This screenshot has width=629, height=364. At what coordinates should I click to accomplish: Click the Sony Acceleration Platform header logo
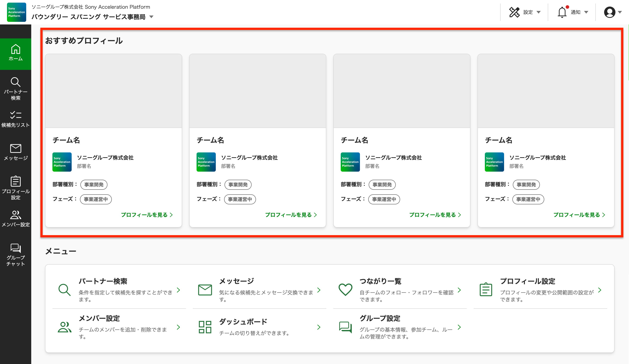point(16,12)
